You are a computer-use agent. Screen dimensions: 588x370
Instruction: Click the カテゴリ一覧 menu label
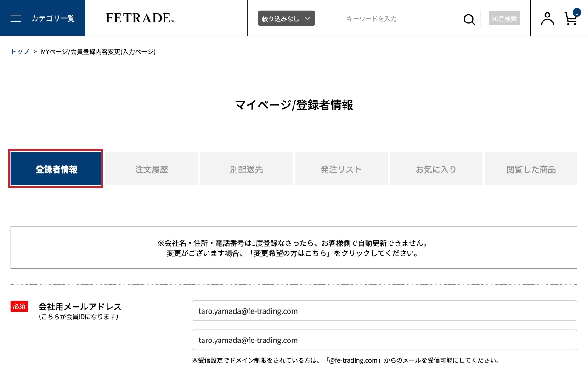click(53, 18)
